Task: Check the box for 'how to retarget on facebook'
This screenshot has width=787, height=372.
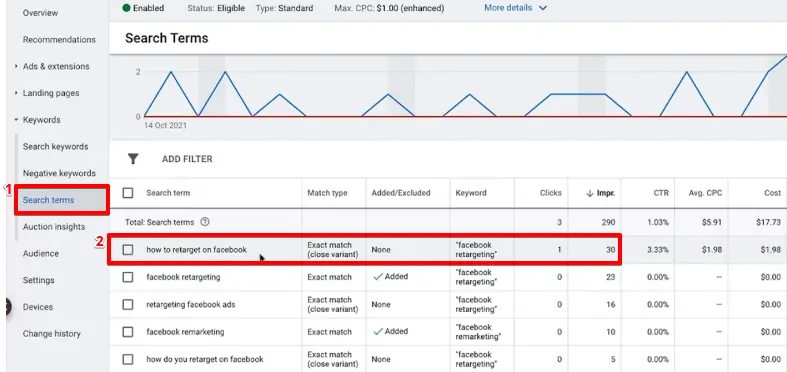Action: (x=128, y=250)
